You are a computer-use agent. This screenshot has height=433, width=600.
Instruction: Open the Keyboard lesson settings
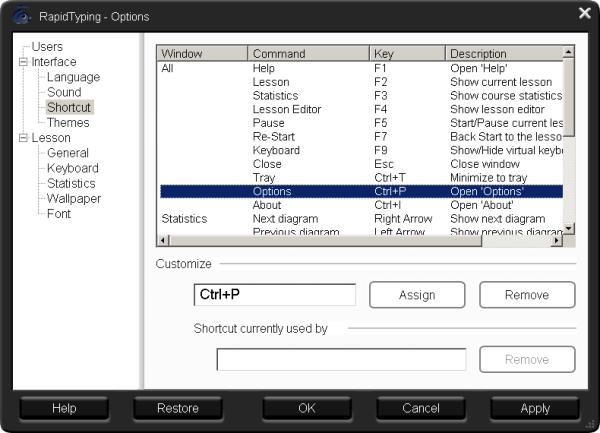(x=73, y=168)
